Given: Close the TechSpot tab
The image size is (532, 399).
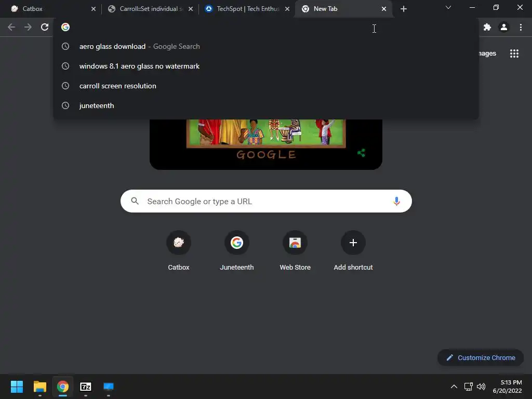Looking at the screenshot, I should coord(287,9).
